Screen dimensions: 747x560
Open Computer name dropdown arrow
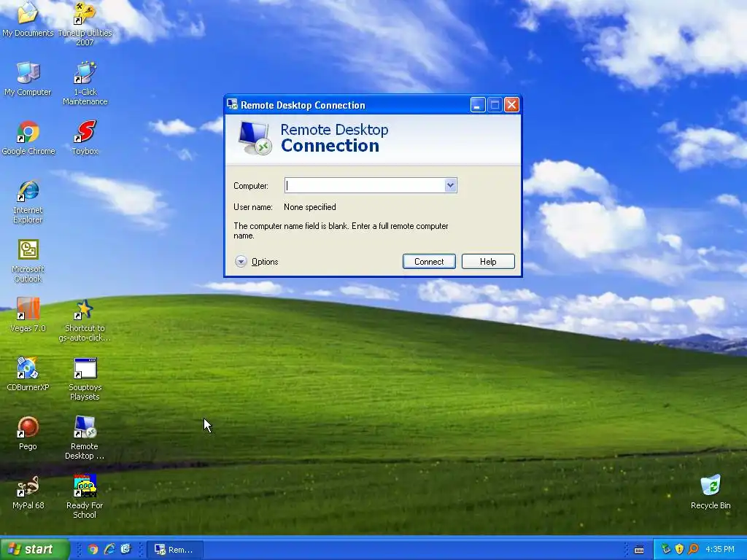point(450,185)
